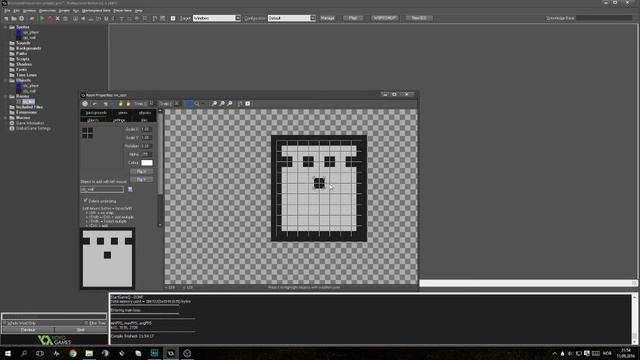Open the white Colour swatch
The image size is (640, 360).
click(x=147, y=162)
